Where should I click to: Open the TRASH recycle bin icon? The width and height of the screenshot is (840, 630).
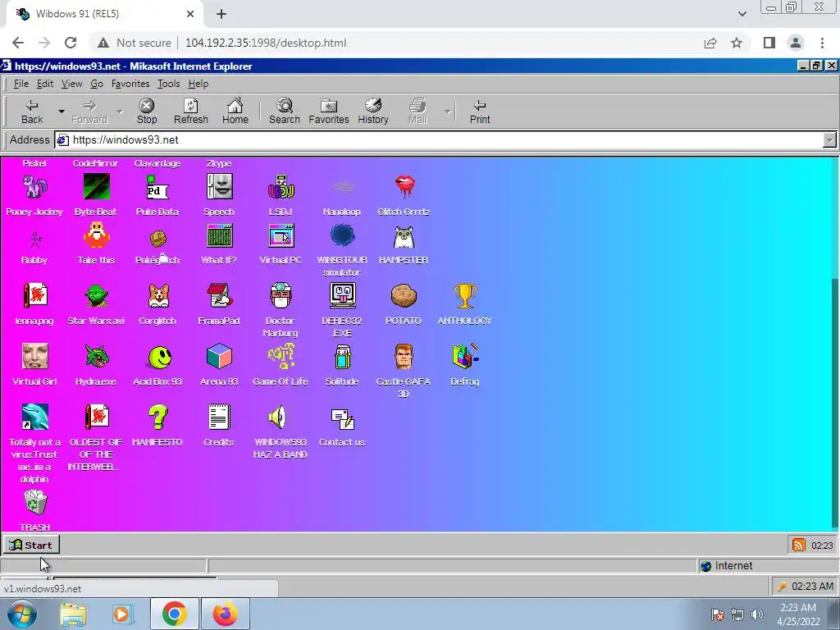click(35, 503)
